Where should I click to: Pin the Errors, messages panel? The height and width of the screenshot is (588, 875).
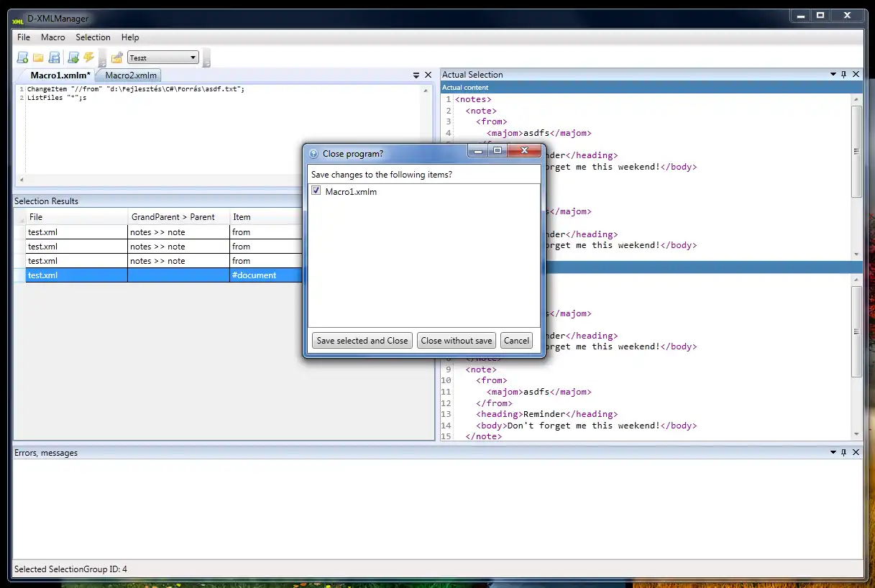point(843,453)
